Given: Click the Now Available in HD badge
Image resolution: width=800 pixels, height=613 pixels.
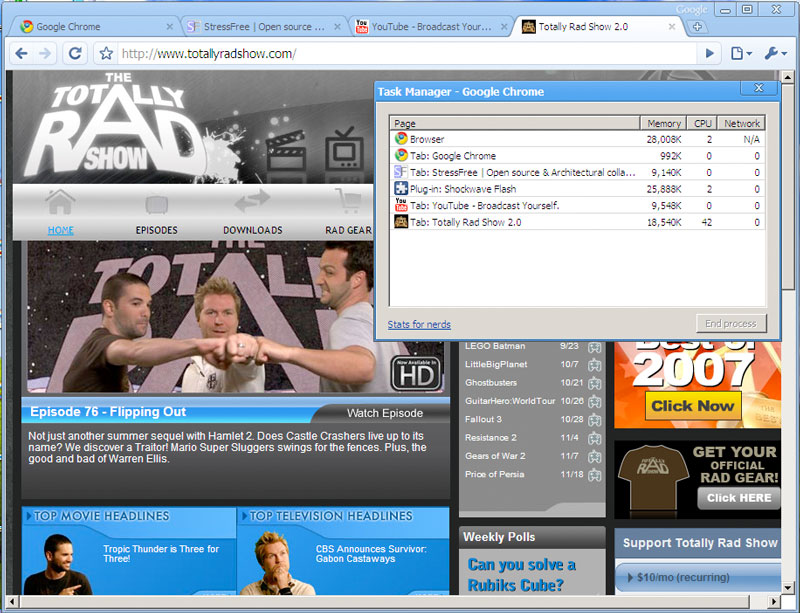Looking at the screenshot, I should click(416, 374).
